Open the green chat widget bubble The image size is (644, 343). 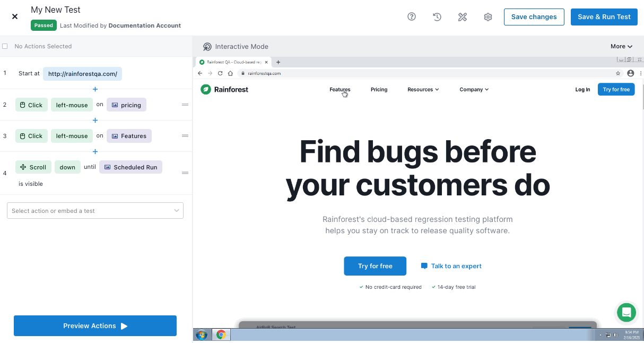[626, 313]
